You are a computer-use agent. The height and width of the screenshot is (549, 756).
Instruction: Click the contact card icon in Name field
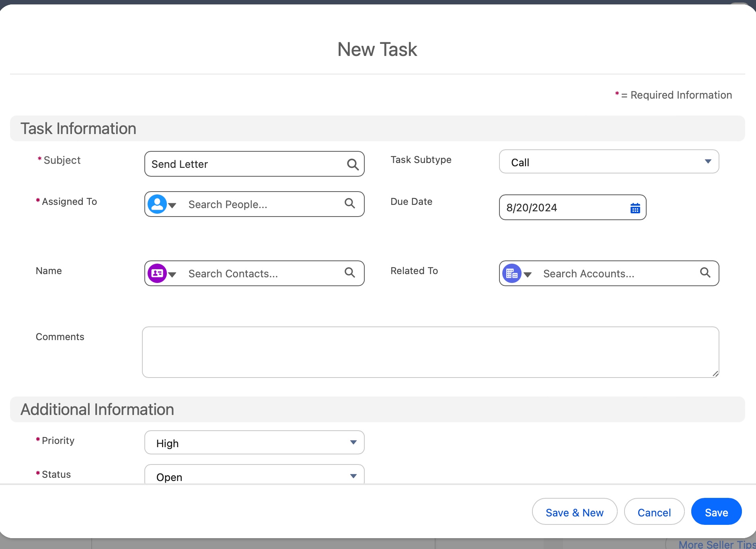[157, 273]
